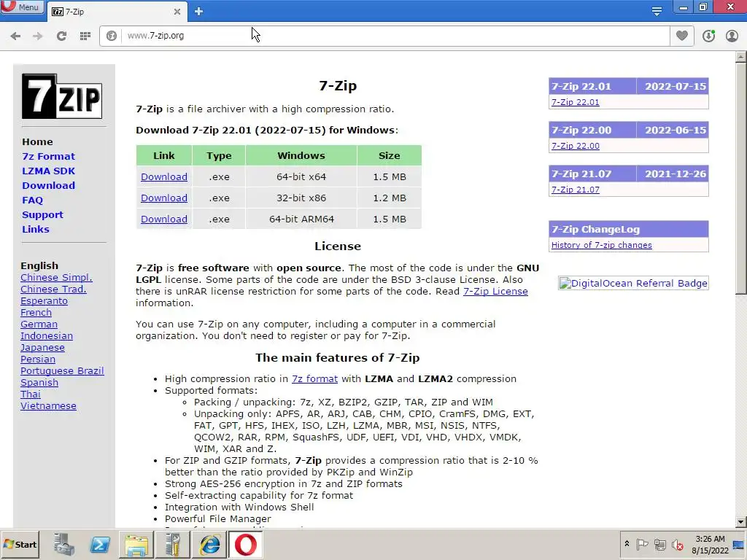Click the scrollbar up arrow
The height and width of the screenshot is (560, 747).
(740, 57)
